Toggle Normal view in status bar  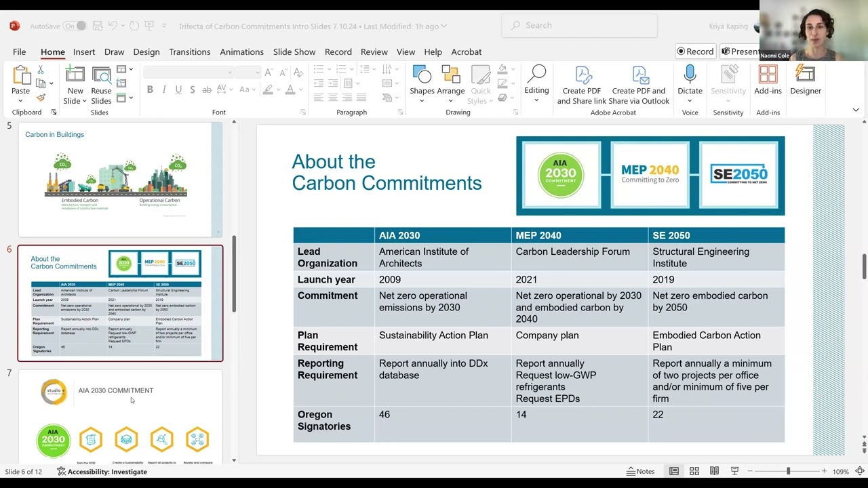click(x=674, y=471)
